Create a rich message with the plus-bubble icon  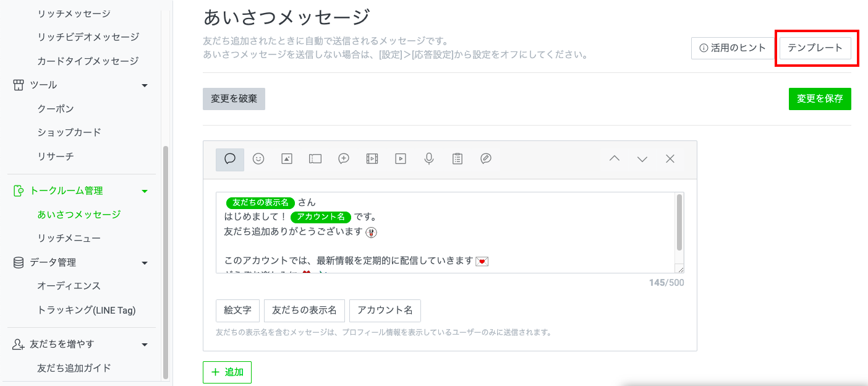(343, 159)
